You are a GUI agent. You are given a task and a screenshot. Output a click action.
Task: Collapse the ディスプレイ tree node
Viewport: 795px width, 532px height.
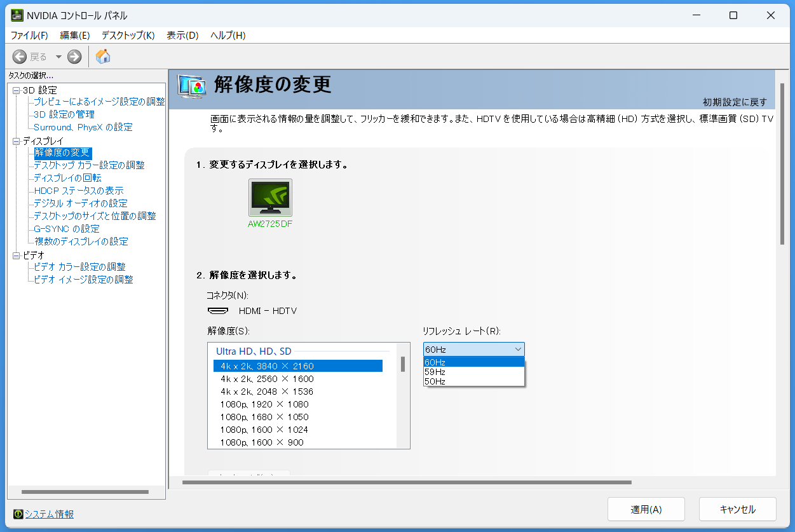(17, 141)
